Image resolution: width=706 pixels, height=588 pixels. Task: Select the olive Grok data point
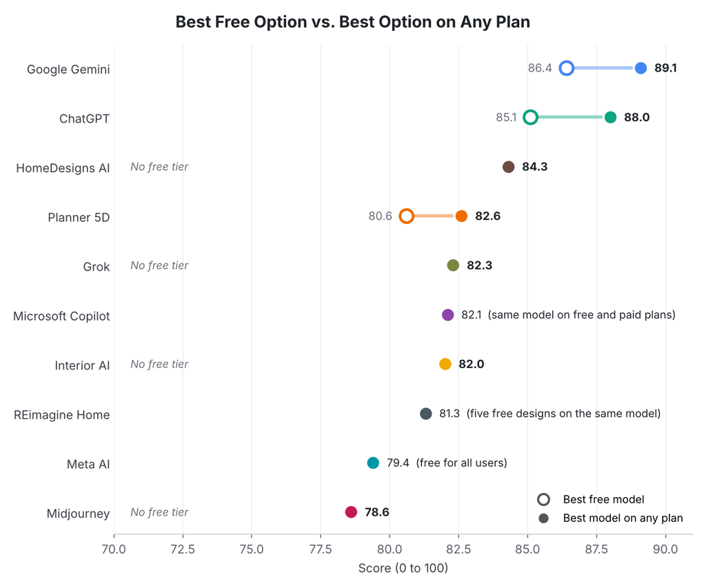pos(453,265)
